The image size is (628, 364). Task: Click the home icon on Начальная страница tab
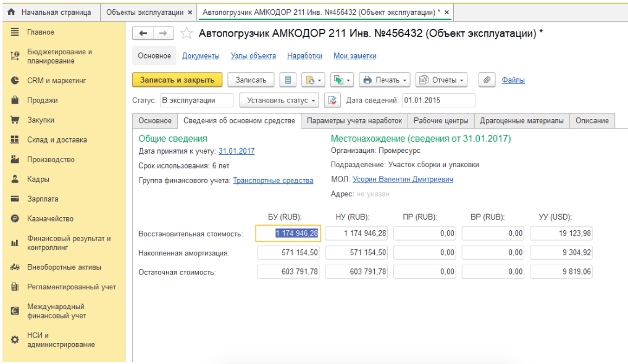11,12
